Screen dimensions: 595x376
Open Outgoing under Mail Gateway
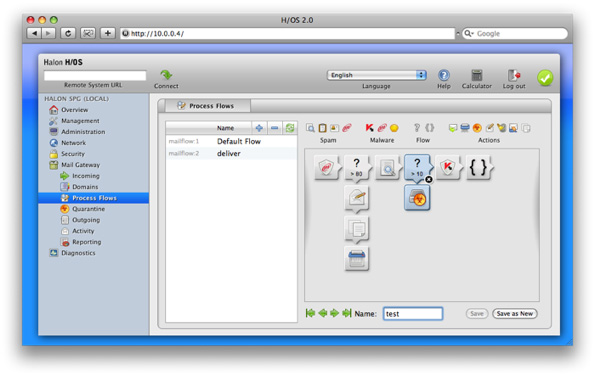click(x=86, y=220)
